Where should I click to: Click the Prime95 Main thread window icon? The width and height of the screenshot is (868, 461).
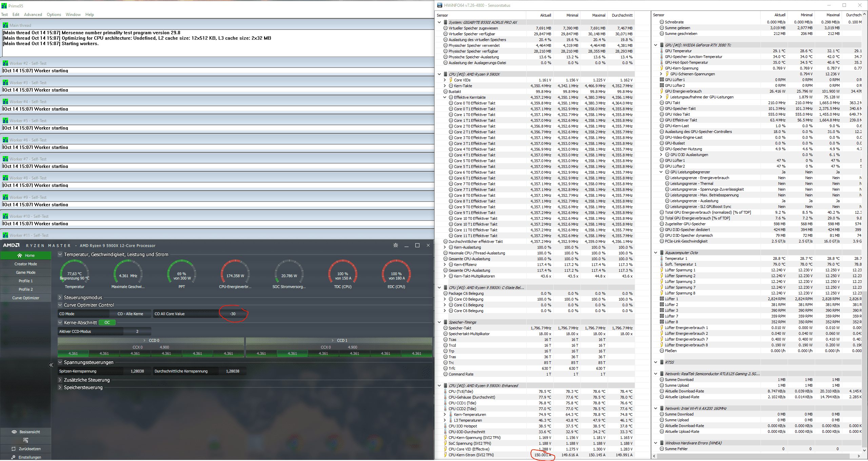pos(5,25)
